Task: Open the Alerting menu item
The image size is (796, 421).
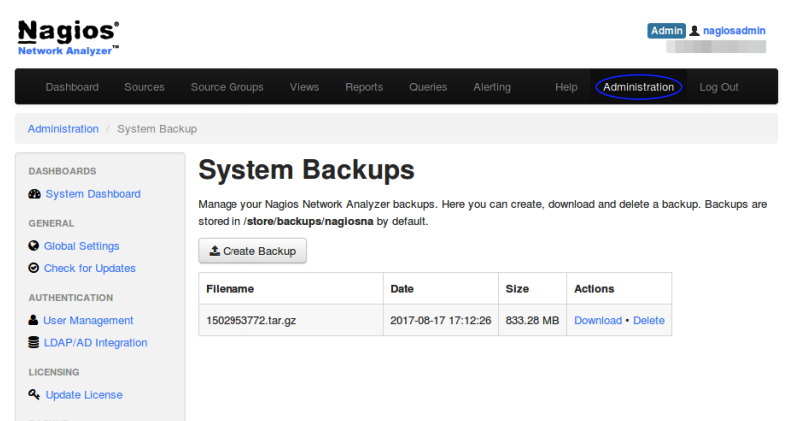Action: tap(492, 87)
